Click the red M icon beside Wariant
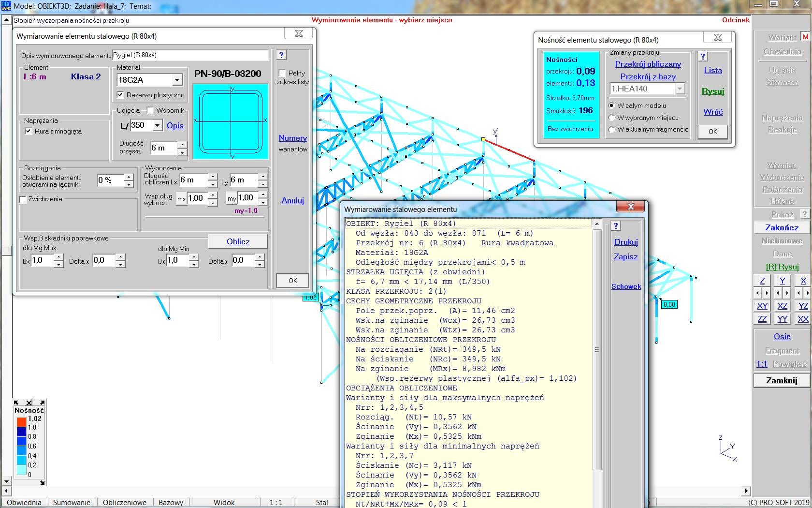812x508 pixels. [x=805, y=37]
